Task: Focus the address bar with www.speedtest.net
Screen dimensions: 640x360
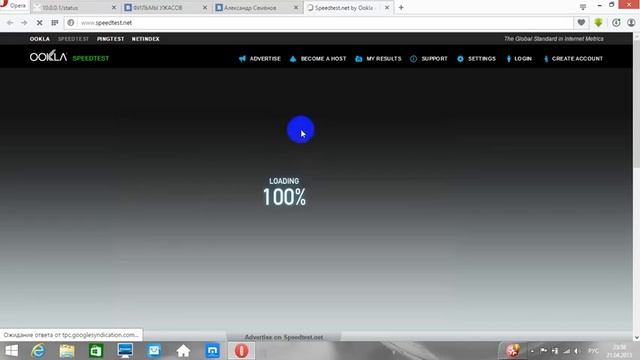Action: (318, 23)
